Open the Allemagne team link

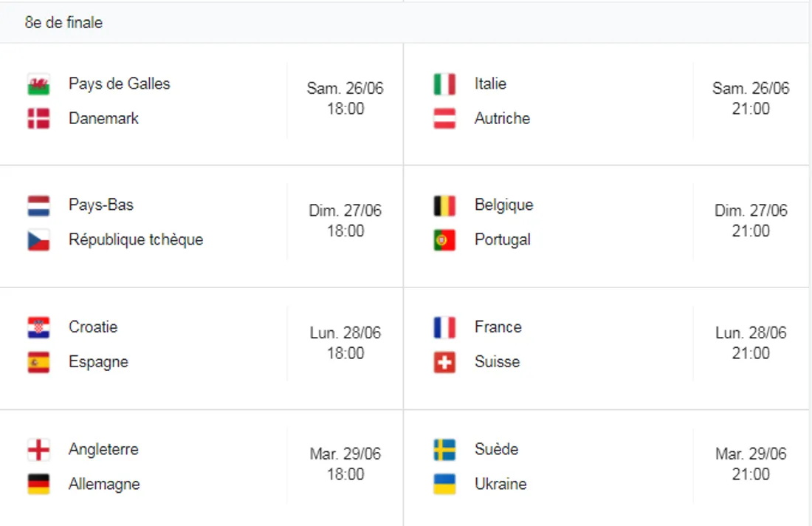[104, 484]
